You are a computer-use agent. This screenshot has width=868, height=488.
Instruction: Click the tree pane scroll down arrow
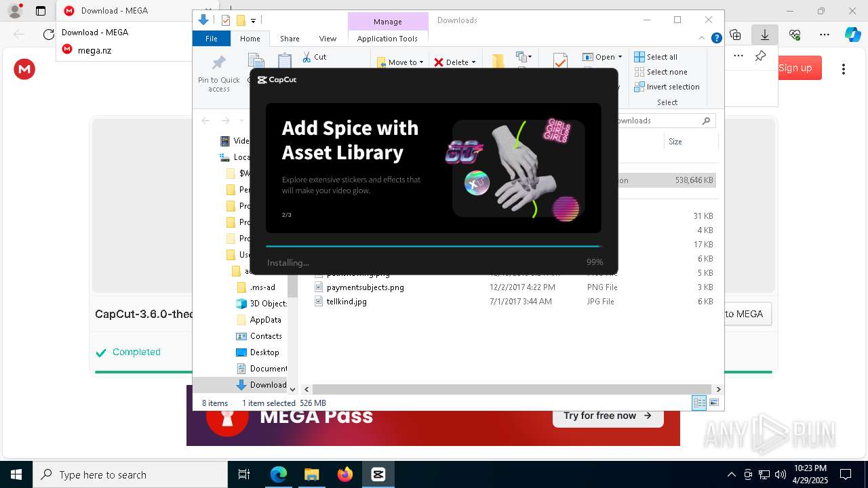point(293,389)
